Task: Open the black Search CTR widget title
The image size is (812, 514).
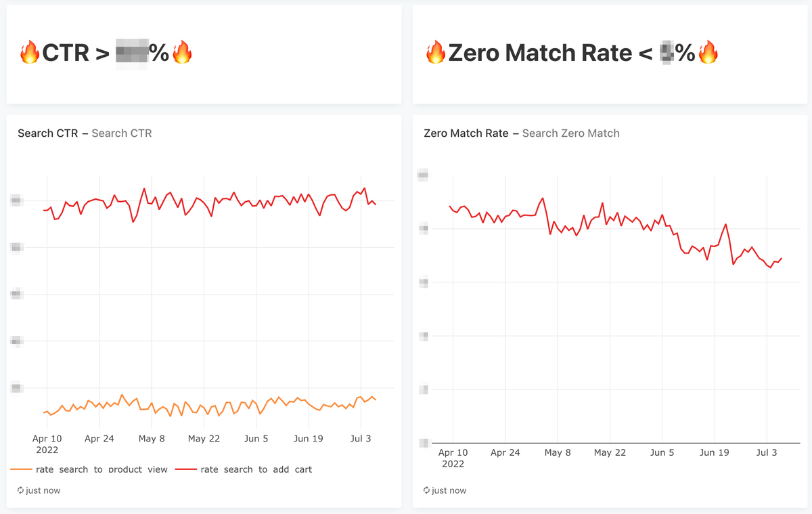Action: [48, 133]
